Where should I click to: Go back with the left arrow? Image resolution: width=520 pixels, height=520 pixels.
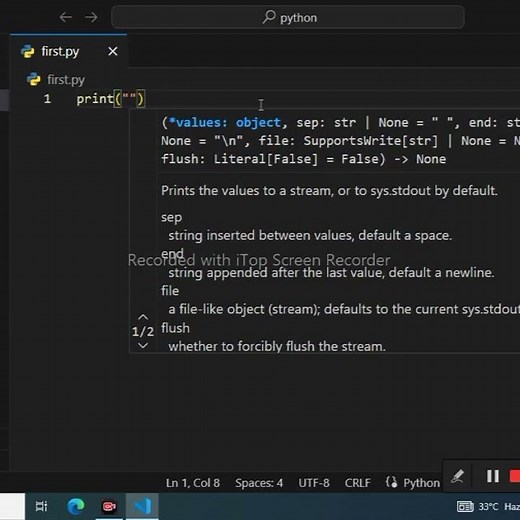pyautogui.click(x=66, y=17)
